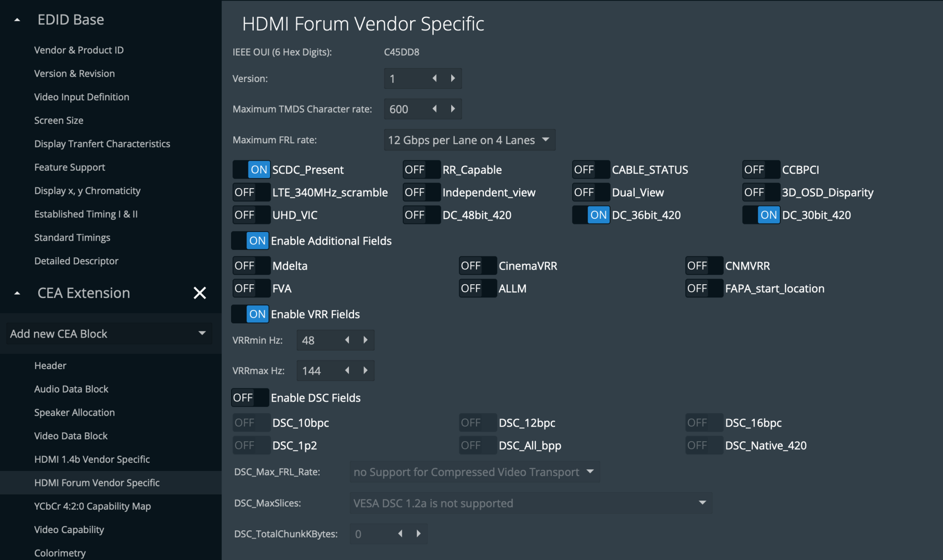The image size is (943, 560).
Task: Enable the ALLM toggle switch
Action: coord(478,288)
